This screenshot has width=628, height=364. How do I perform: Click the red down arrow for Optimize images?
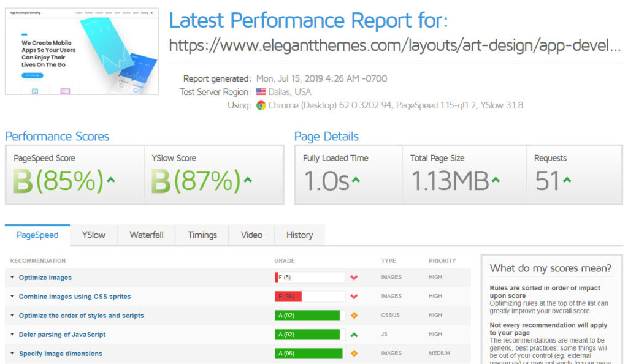(354, 278)
